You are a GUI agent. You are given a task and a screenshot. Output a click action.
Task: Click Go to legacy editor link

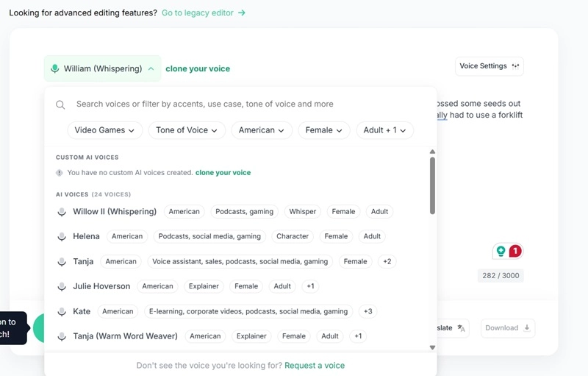coord(204,13)
